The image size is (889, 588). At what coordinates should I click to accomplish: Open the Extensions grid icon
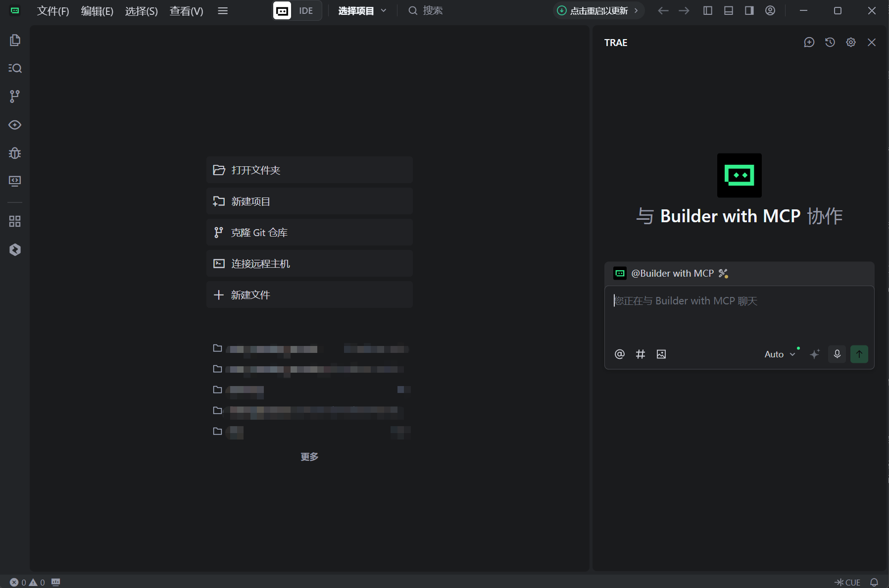coord(15,221)
